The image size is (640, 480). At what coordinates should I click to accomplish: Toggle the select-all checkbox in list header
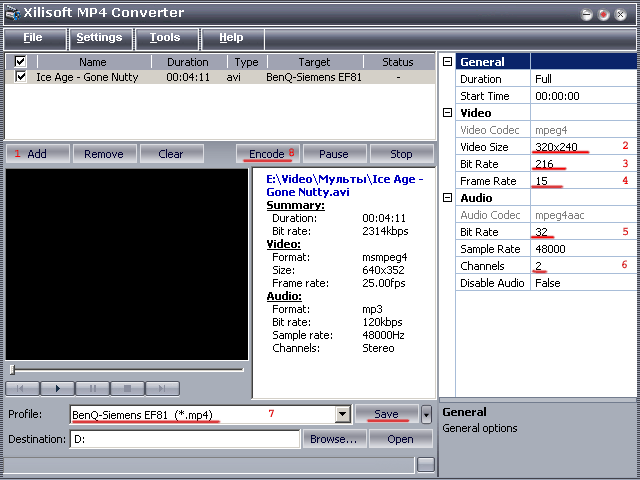20,62
